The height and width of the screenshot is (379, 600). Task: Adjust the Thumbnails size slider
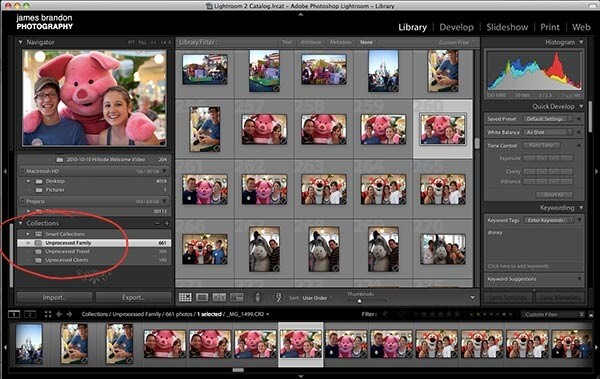359,301
